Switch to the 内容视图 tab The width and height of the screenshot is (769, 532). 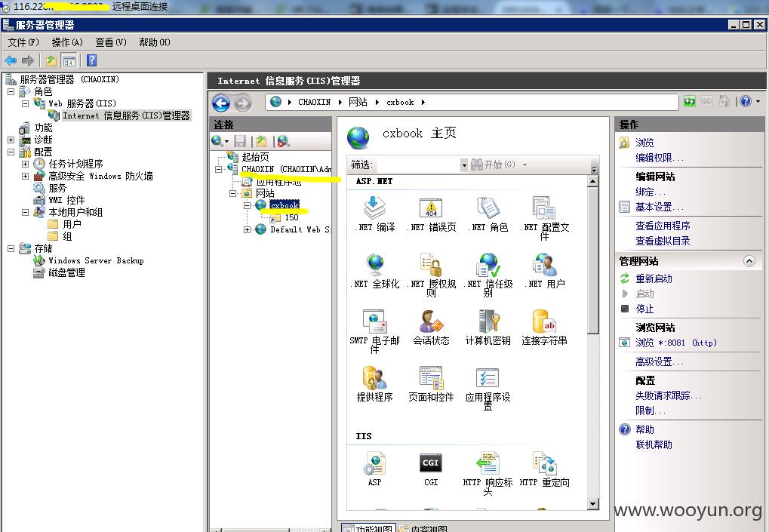coord(423,527)
